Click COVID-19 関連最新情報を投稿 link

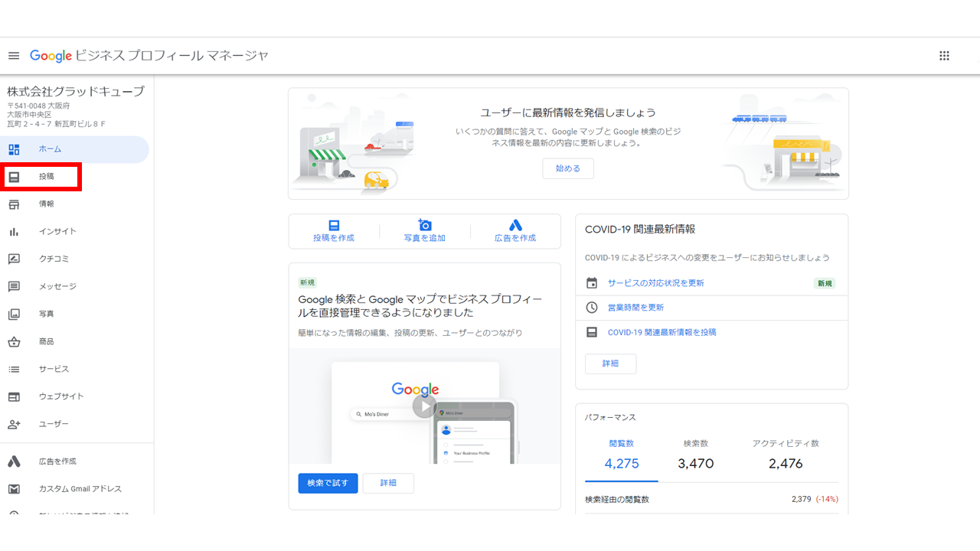(x=662, y=332)
